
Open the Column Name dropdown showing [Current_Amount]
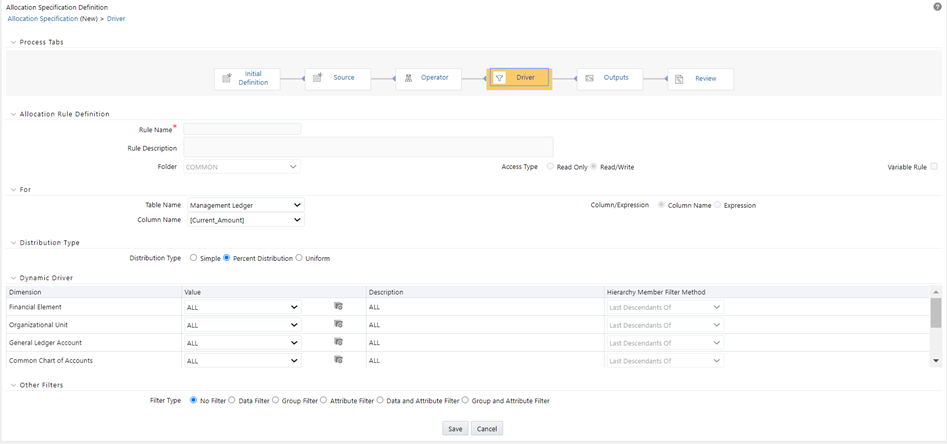(246, 220)
